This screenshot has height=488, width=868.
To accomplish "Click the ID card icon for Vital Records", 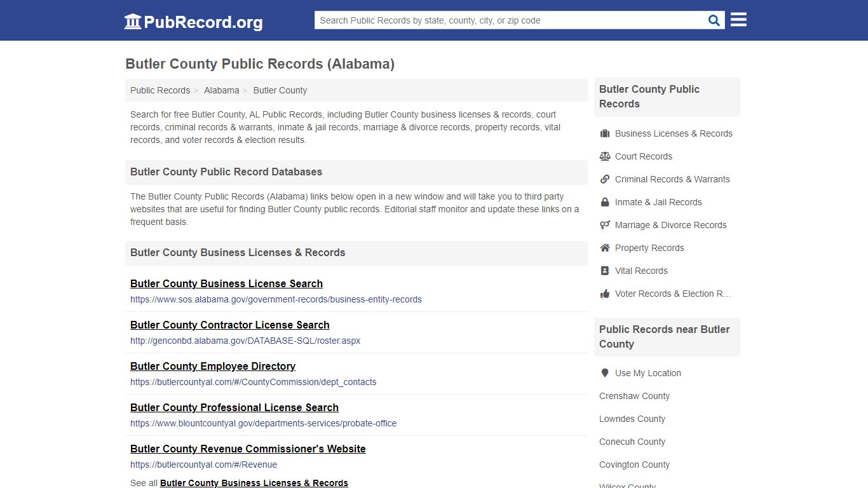I will click(x=605, y=271).
